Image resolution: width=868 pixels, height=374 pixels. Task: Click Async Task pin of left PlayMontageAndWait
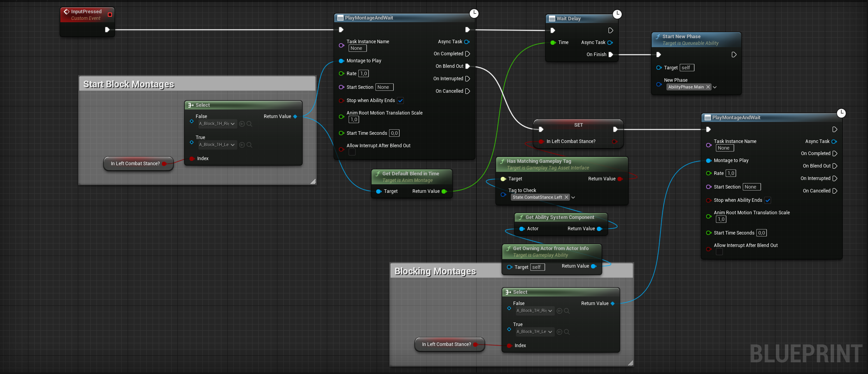[467, 42]
